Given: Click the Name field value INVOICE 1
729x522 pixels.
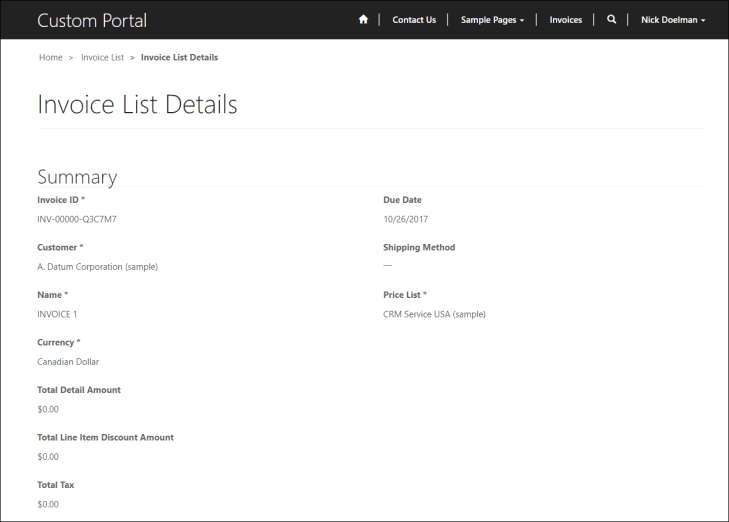Looking at the screenshot, I should 57,314.
